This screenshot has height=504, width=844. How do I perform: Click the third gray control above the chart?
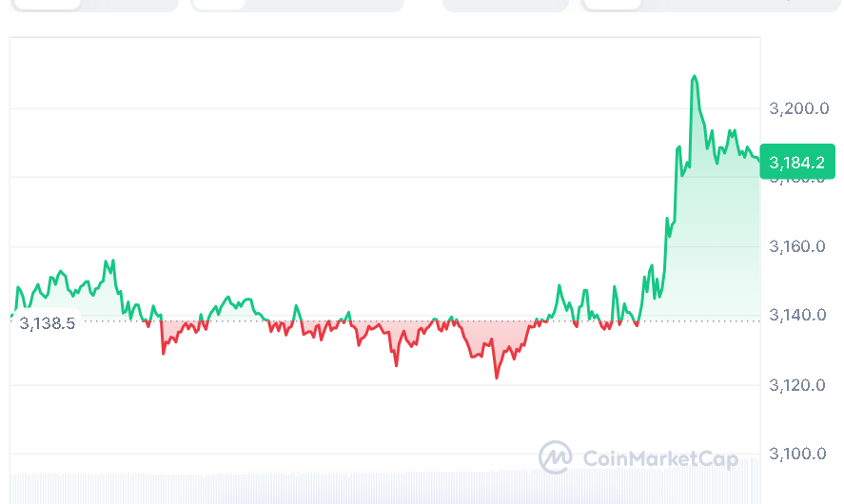tap(505, 5)
